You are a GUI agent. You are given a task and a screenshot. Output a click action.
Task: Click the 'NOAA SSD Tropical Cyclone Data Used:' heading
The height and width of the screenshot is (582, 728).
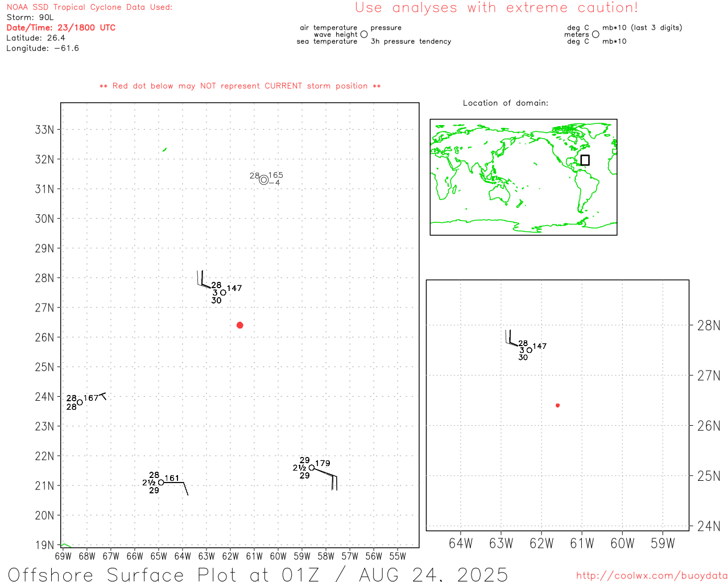click(x=89, y=7)
